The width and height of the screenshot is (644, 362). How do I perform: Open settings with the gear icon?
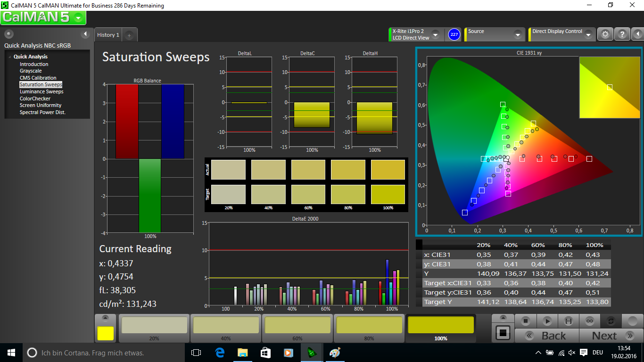(605, 34)
